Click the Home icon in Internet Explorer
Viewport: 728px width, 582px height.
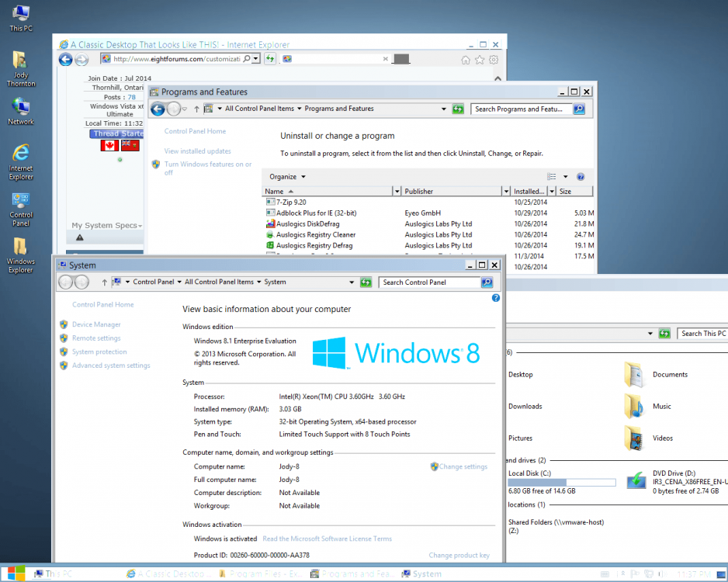click(x=465, y=60)
